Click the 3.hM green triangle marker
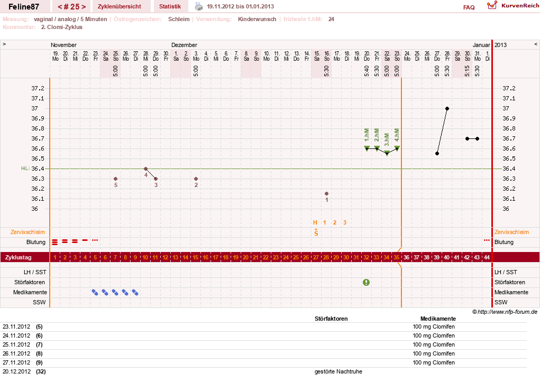 point(387,153)
